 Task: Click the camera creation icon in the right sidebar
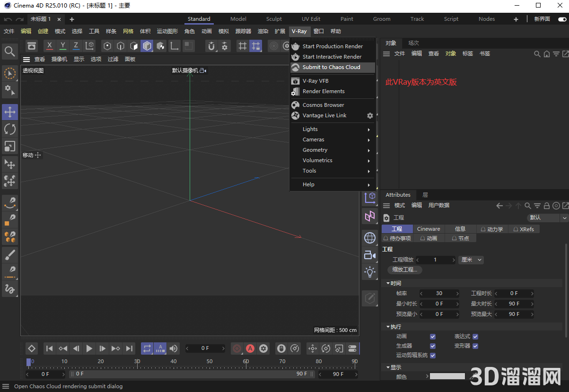pyautogui.click(x=370, y=255)
